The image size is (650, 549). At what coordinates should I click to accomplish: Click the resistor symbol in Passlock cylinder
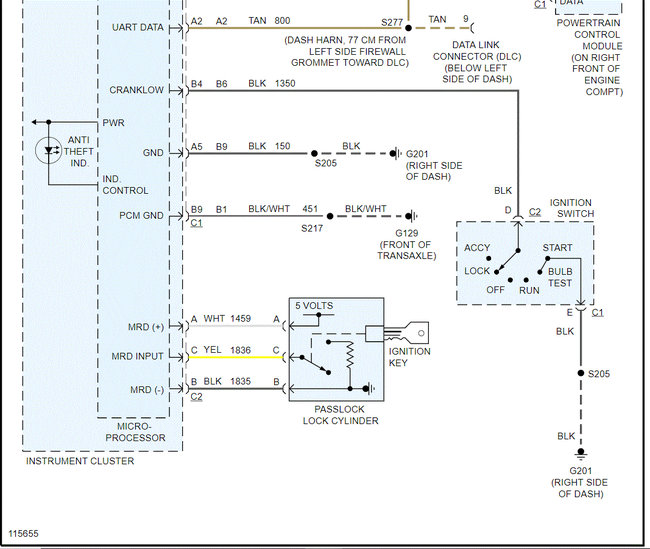pos(350,355)
